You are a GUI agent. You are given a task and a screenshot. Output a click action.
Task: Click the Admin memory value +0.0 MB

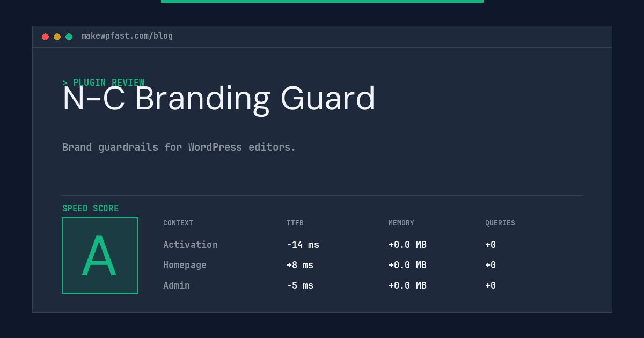point(407,285)
